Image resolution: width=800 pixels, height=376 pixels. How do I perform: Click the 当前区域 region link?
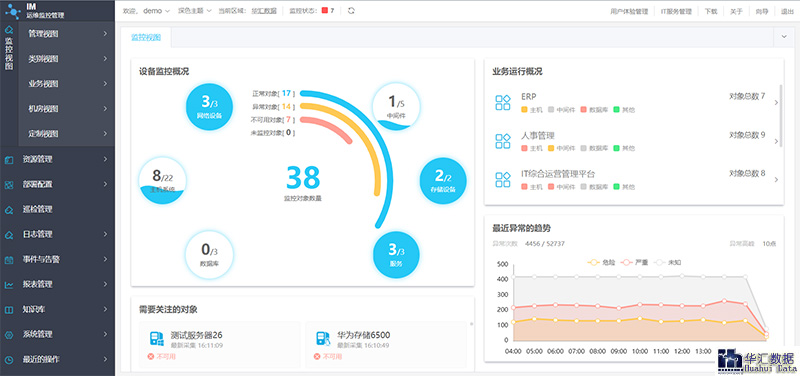coord(264,11)
